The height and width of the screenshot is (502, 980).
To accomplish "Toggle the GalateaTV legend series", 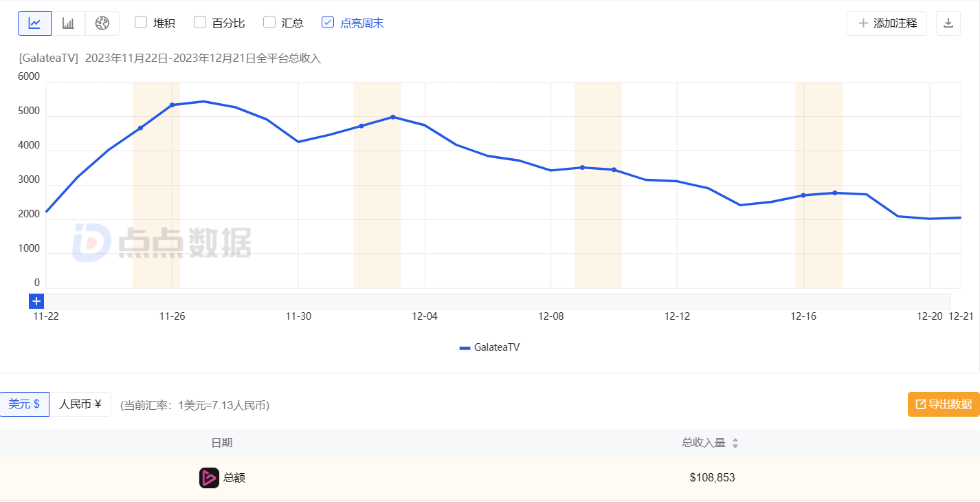I will coord(489,348).
